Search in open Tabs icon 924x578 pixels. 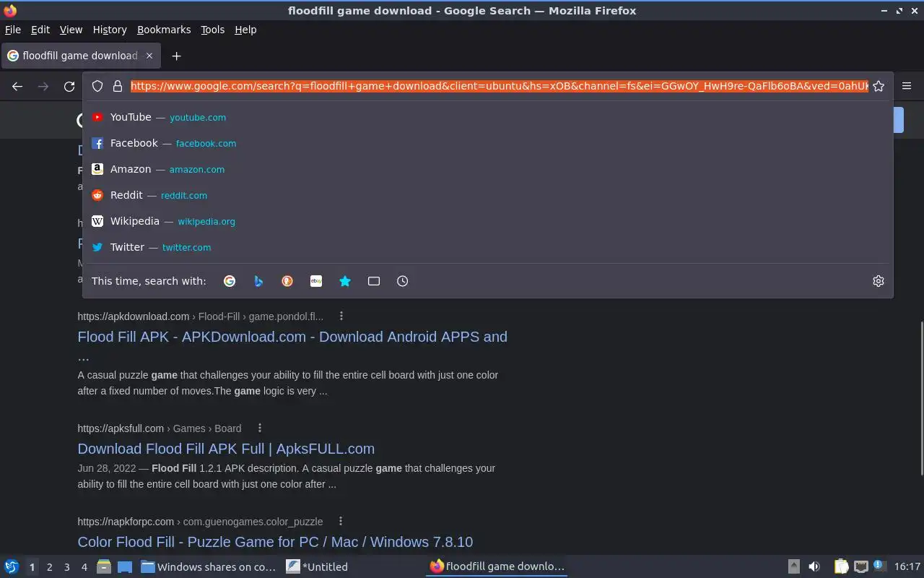(x=374, y=281)
